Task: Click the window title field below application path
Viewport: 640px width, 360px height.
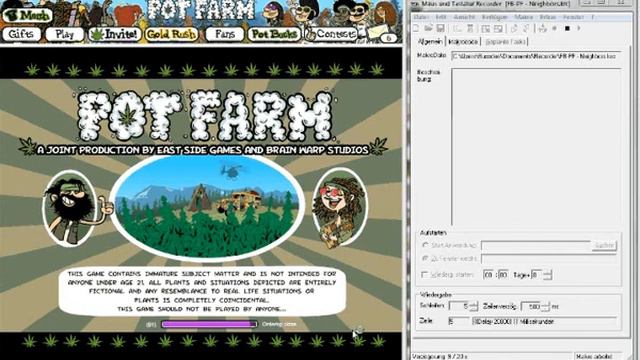Action: pyautogui.click(x=549, y=259)
